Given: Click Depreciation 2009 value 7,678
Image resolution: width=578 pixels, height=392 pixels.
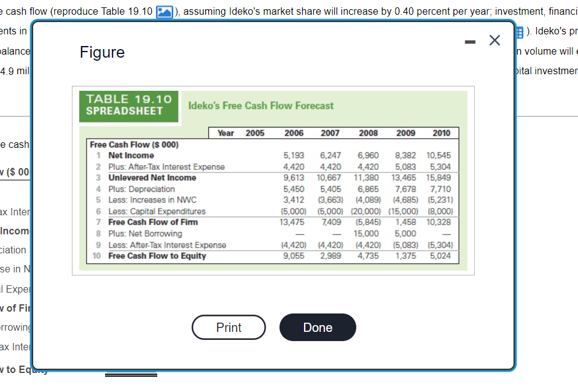Looking at the screenshot, I should pyautogui.click(x=405, y=189).
